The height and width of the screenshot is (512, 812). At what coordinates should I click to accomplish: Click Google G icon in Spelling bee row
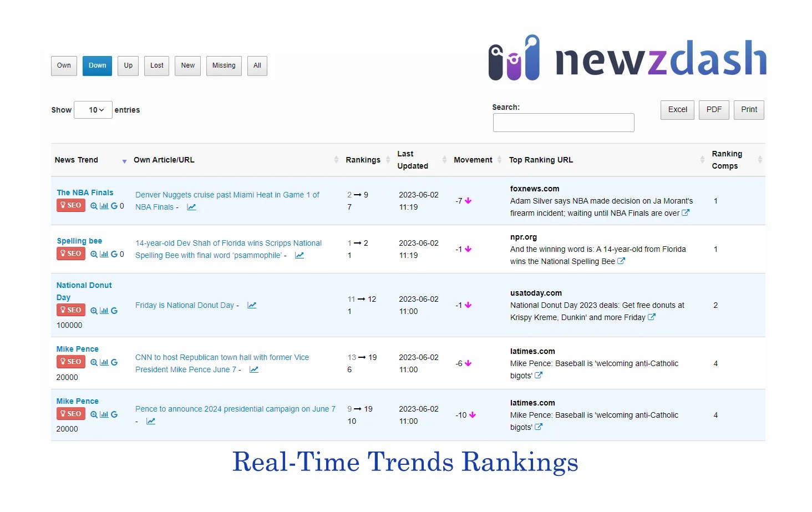[x=114, y=254]
